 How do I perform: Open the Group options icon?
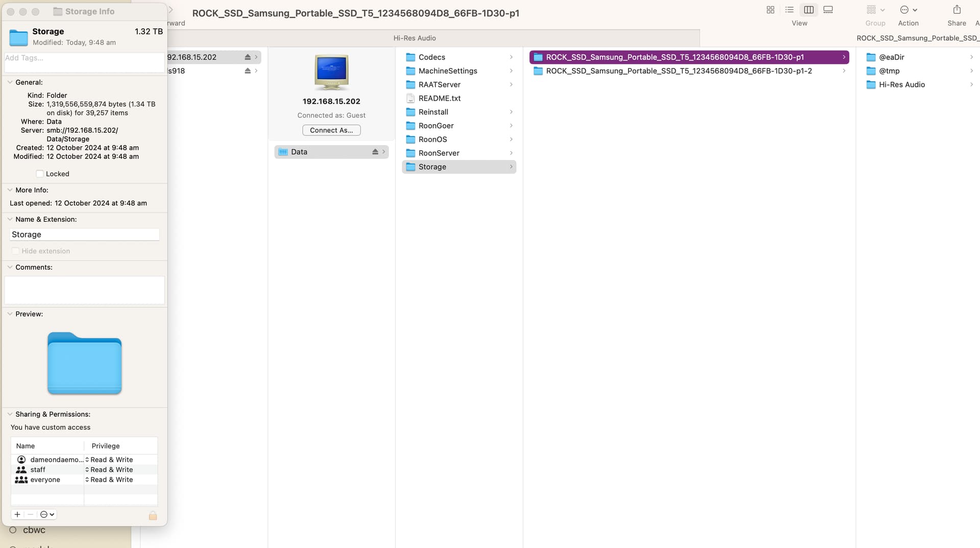point(875,10)
